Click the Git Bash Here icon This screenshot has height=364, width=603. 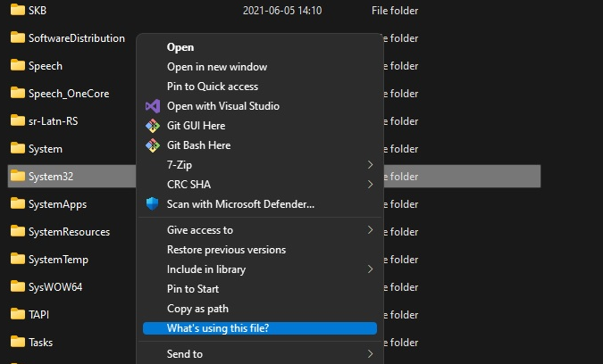(x=153, y=145)
